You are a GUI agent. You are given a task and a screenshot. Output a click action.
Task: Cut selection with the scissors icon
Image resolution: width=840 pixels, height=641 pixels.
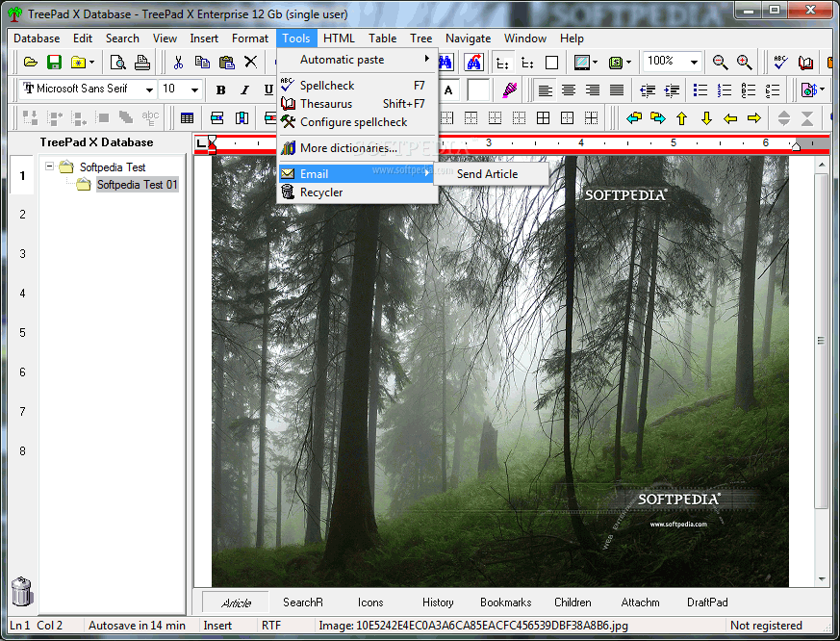(x=178, y=63)
